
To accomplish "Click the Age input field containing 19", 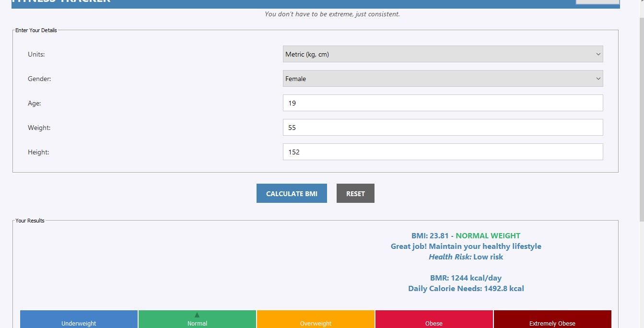I will coord(443,103).
